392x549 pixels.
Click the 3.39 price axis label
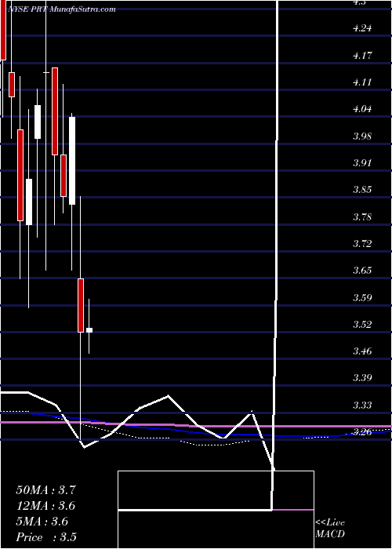pyautogui.click(x=362, y=378)
